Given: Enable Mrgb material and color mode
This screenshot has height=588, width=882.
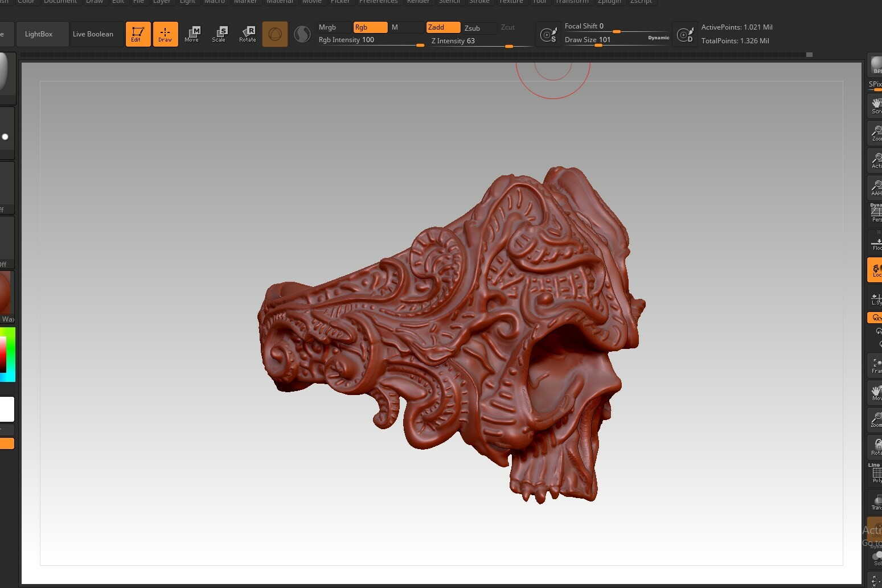Looking at the screenshot, I should (x=333, y=27).
